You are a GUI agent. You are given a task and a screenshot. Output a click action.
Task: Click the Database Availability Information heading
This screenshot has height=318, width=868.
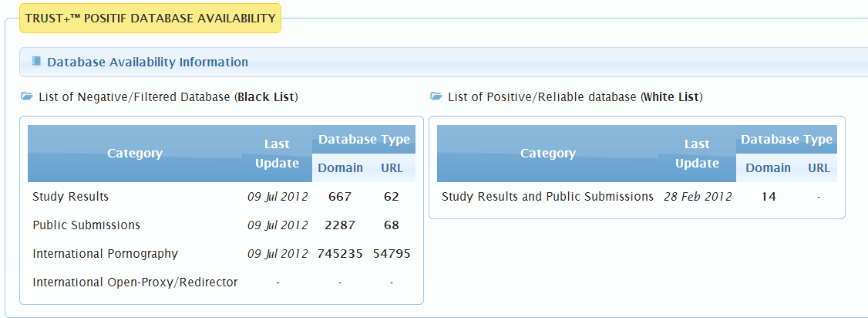click(x=147, y=62)
